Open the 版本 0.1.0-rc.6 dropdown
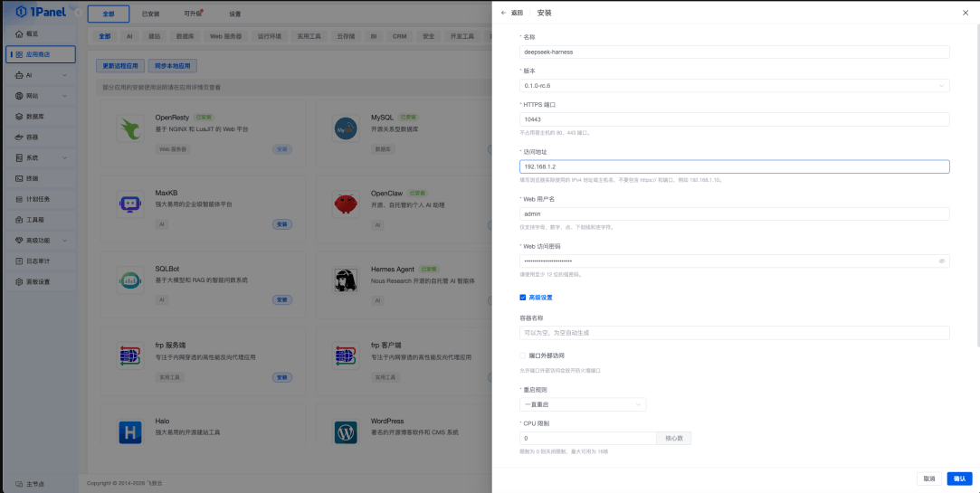 [735, 86]
